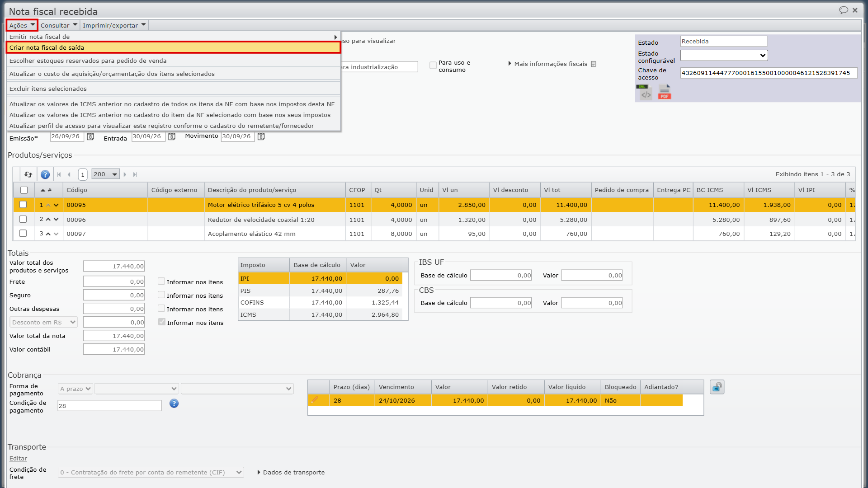This screenshot has width=868, height=488.
Task: Open the blue help icon in the products toolbar
Action: click(x=45, y=174)
